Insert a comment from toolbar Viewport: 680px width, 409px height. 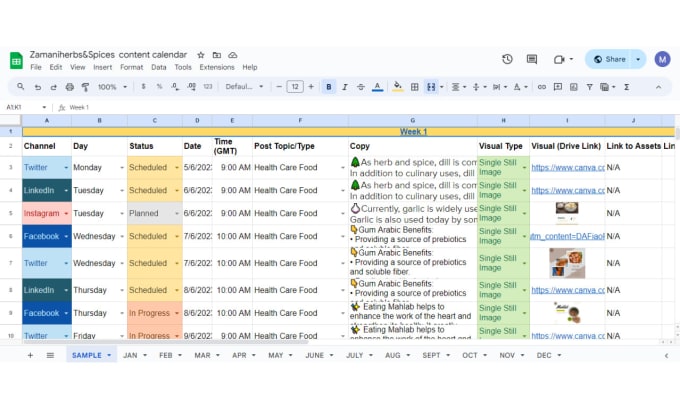[x=558, y=87]
